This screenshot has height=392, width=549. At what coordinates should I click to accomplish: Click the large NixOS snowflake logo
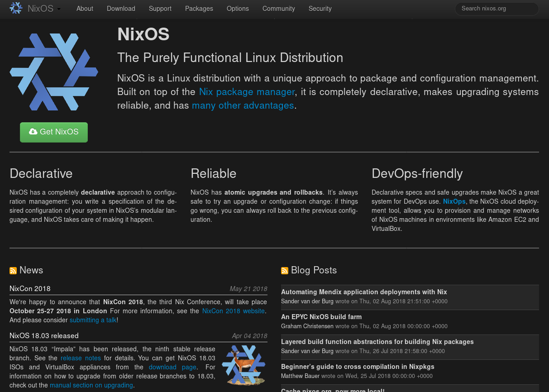coord(54,72)
